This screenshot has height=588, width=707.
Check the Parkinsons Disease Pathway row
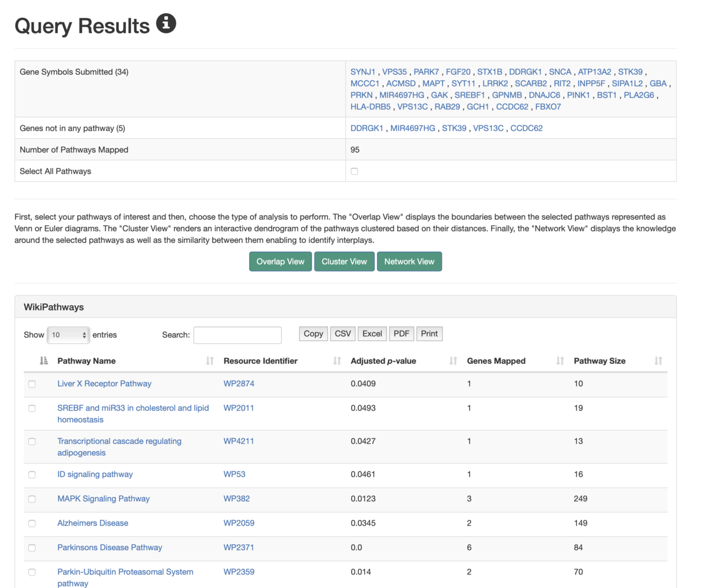[32, 548]
